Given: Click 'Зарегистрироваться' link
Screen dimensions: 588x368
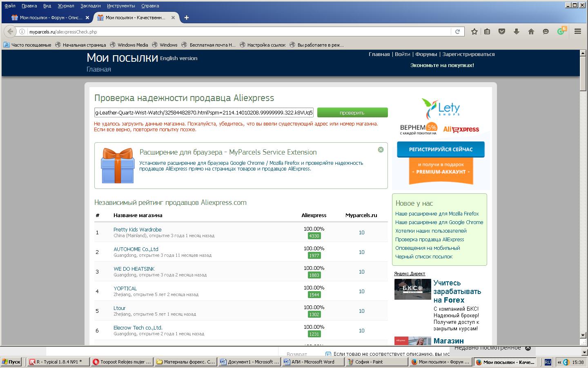Looking at the screenshot, I should [468, 54].
